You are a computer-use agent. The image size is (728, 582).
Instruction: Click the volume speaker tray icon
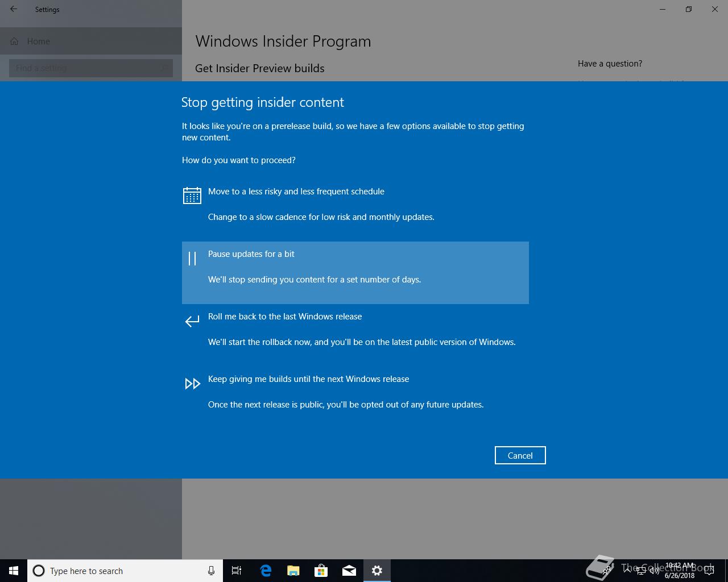pos(654,571)
